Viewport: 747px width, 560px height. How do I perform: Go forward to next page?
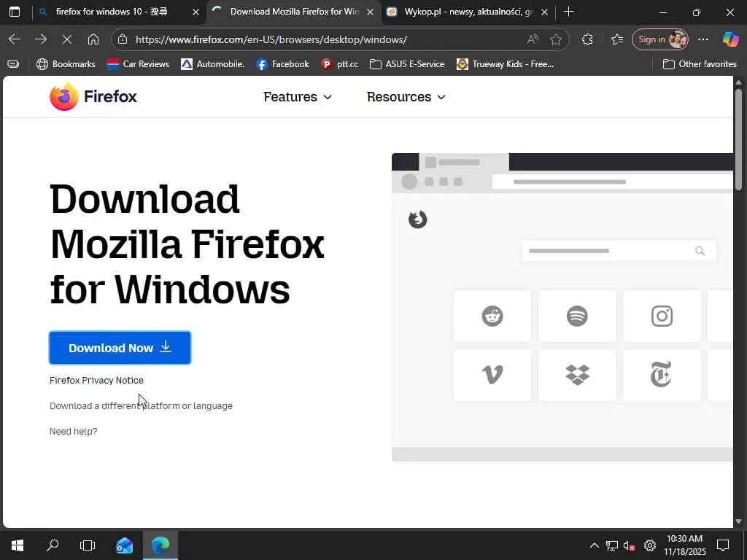pos(41,39)
